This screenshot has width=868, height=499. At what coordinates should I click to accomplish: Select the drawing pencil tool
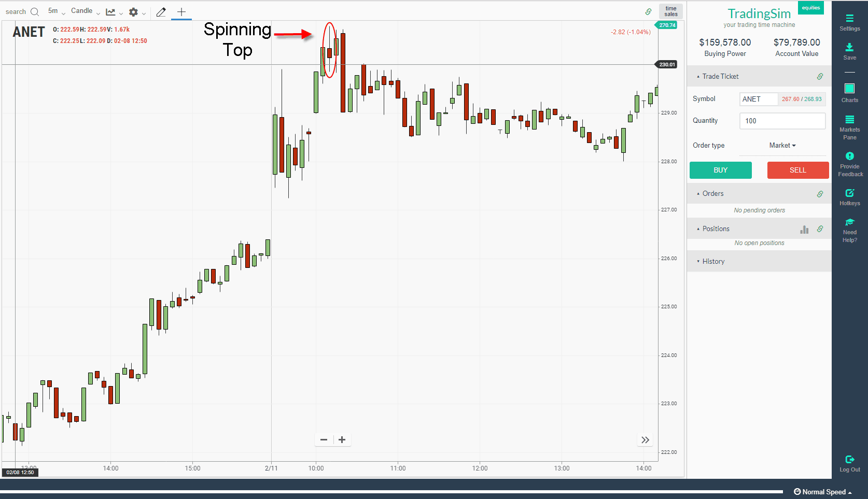(161, 11)
